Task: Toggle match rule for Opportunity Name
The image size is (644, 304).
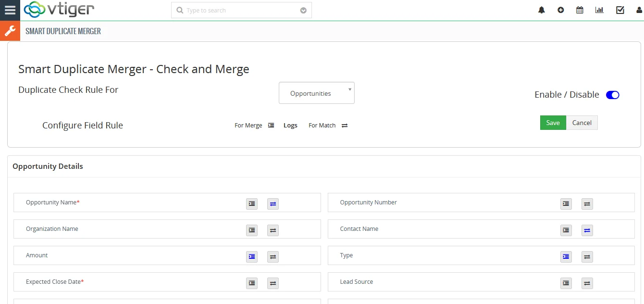Action: [x=273, y=203]
